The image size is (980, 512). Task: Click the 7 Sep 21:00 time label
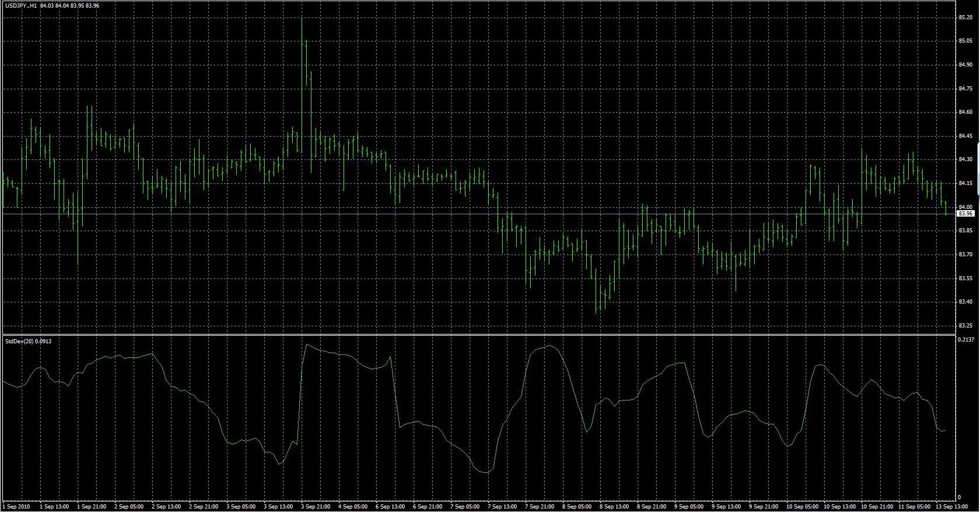tap(540, 507)
